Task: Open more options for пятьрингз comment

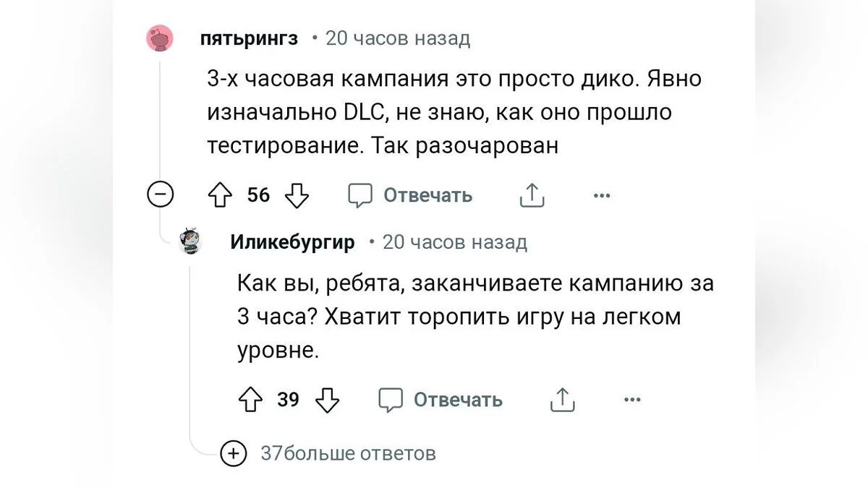Action: (601, 195)
